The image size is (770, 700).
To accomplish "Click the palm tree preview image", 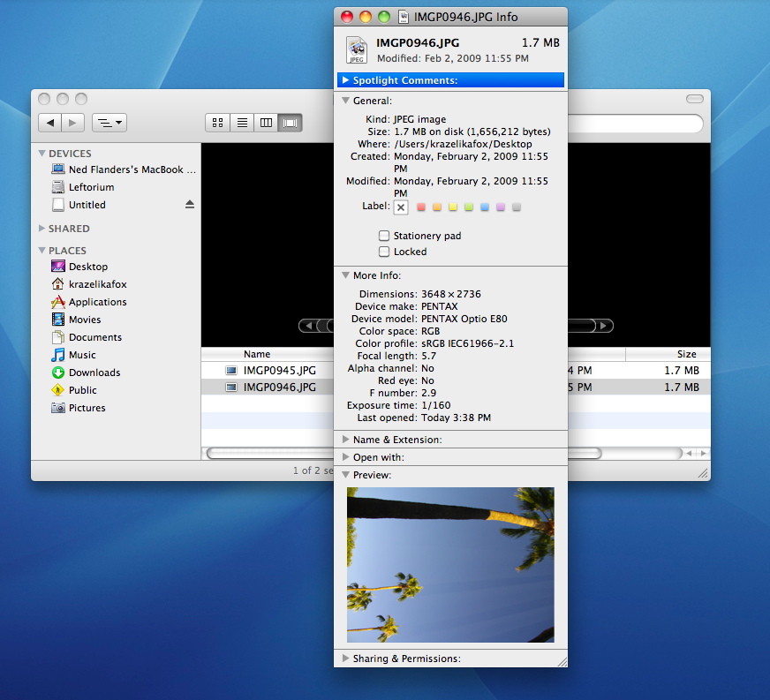I will (x=450, y=565).
